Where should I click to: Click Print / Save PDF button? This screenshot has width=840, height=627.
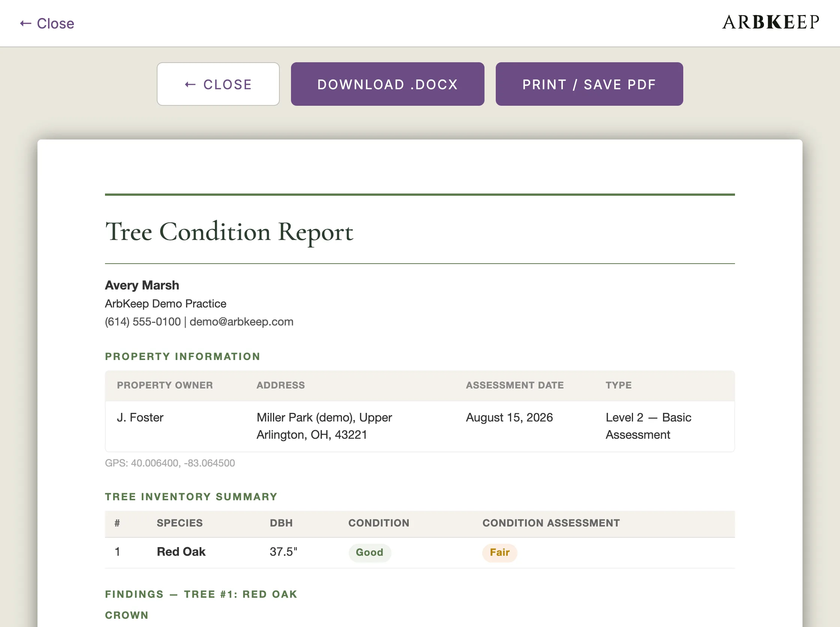(x=589, y=84)
